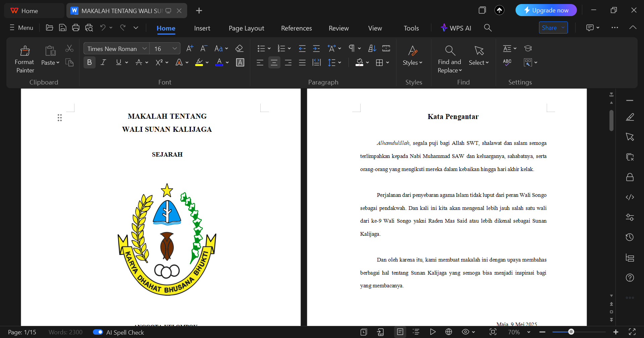
Task: Open file with the folder icon
Action: tap(49, 28)
